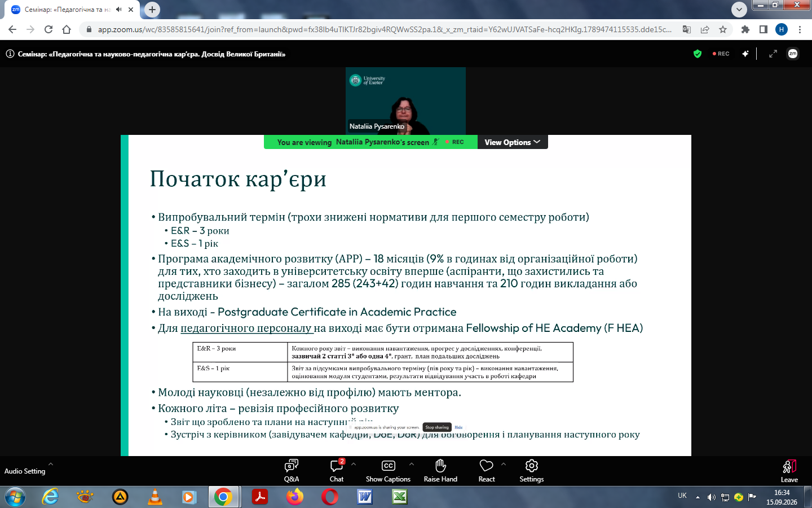Click the browser address bar URL
The height and width of the screenshot is (508, 812).
point(385,29)
